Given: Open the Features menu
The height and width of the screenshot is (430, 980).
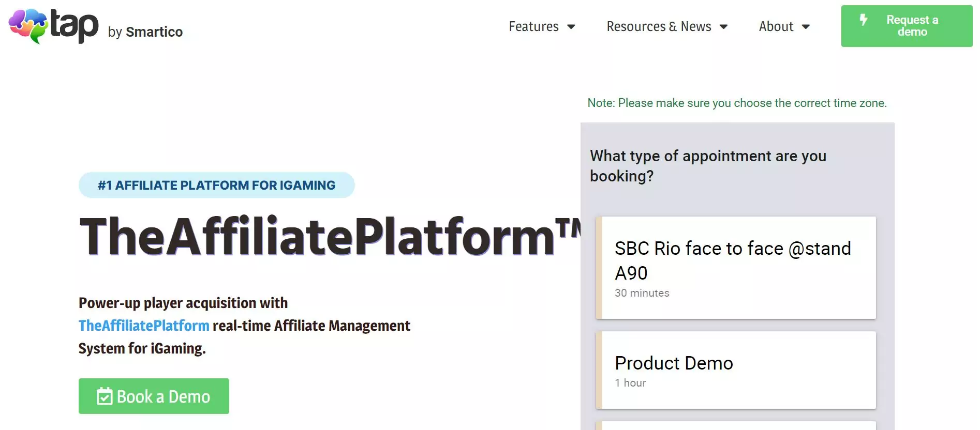Looking at the screenshot, I should (x=533, y=26).
